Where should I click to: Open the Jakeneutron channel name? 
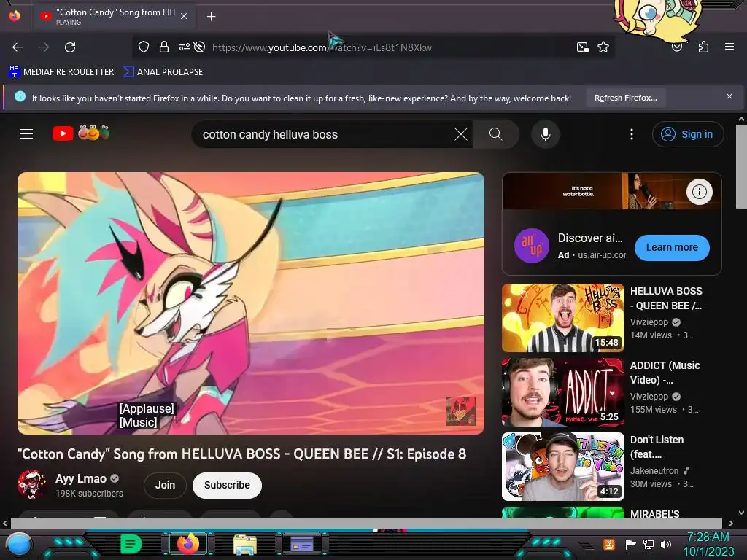(654, 470)
